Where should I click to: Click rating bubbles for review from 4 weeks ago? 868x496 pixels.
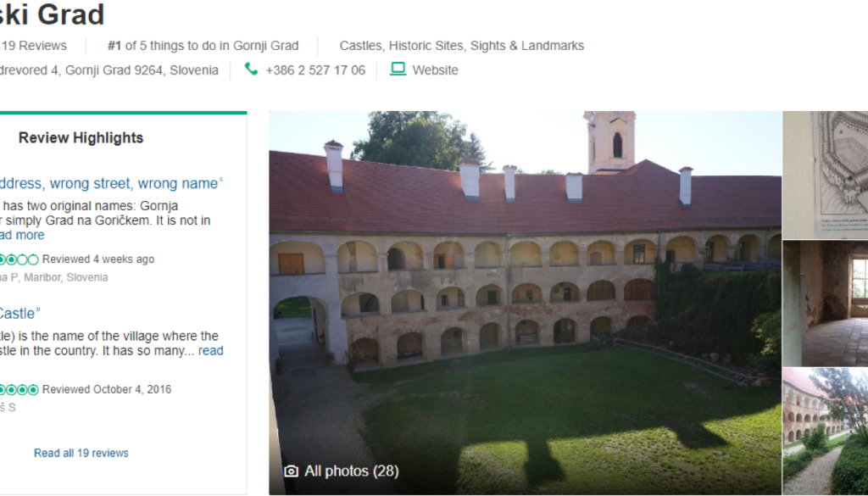coord(19,259)
